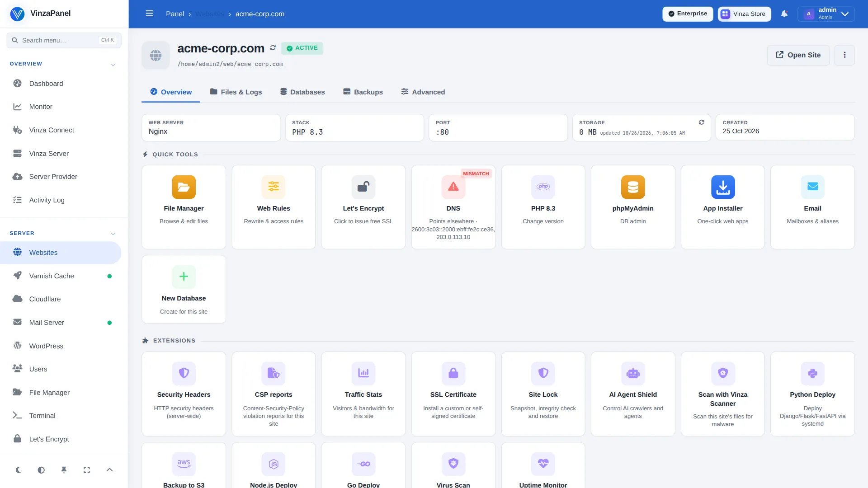
Task: Open Site Lock extension
Action: coord(543,394)
